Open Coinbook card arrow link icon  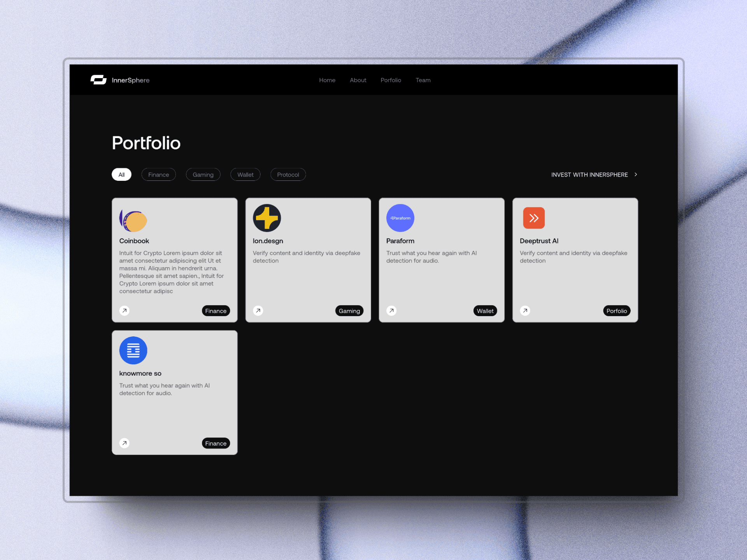point(124,311)
